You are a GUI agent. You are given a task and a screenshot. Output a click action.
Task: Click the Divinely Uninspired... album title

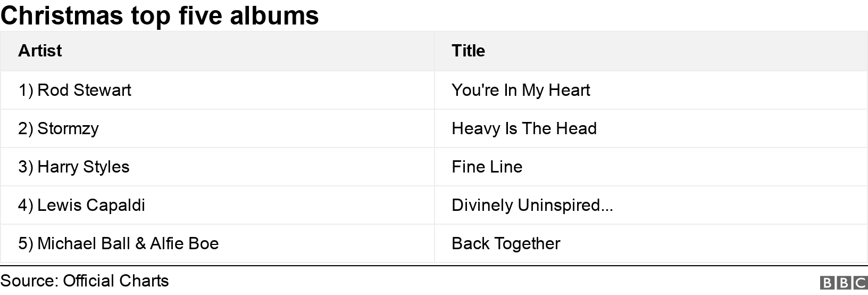tap(532, 205)
